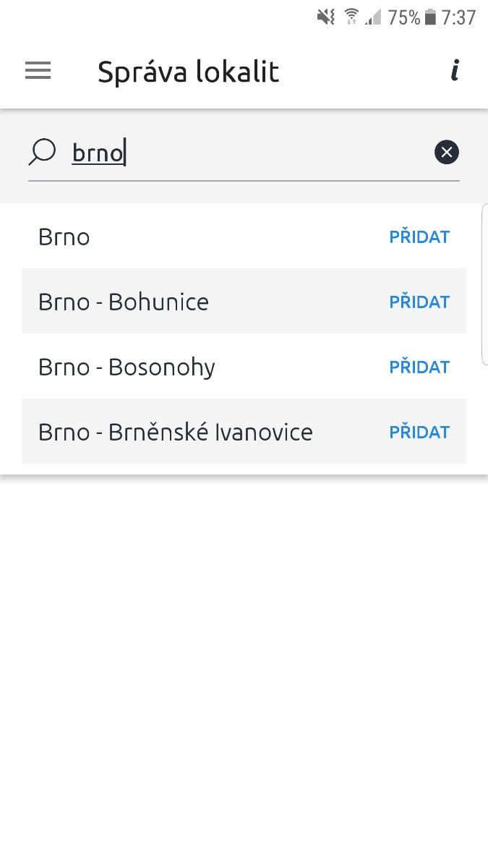Select the Brno - Bohunice list entry
This screenshot has height=868, width=488.
123,302
